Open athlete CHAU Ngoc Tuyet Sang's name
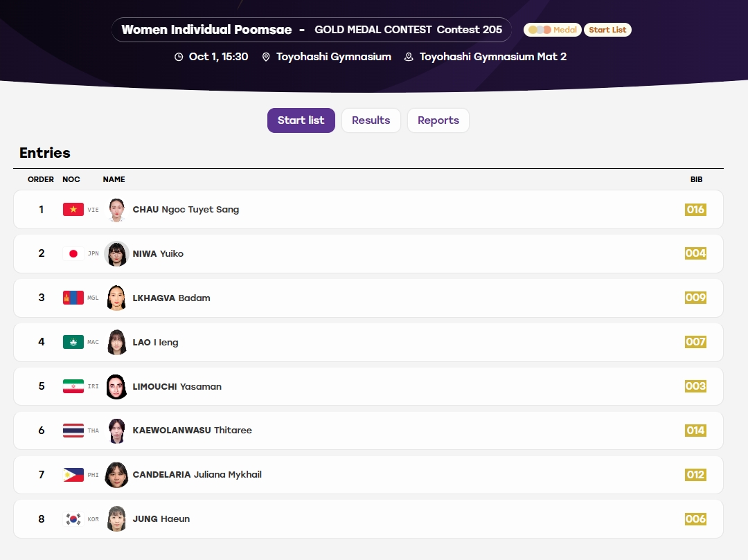 (x=186, y=210)
